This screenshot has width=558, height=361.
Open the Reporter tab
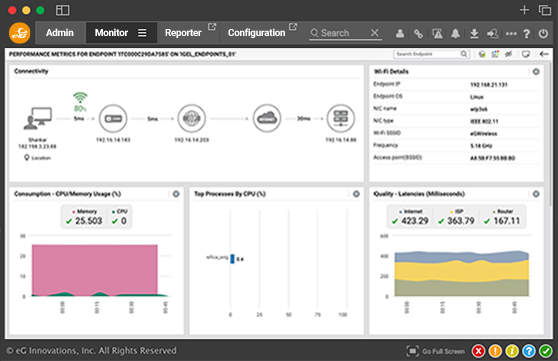(183, 33)
